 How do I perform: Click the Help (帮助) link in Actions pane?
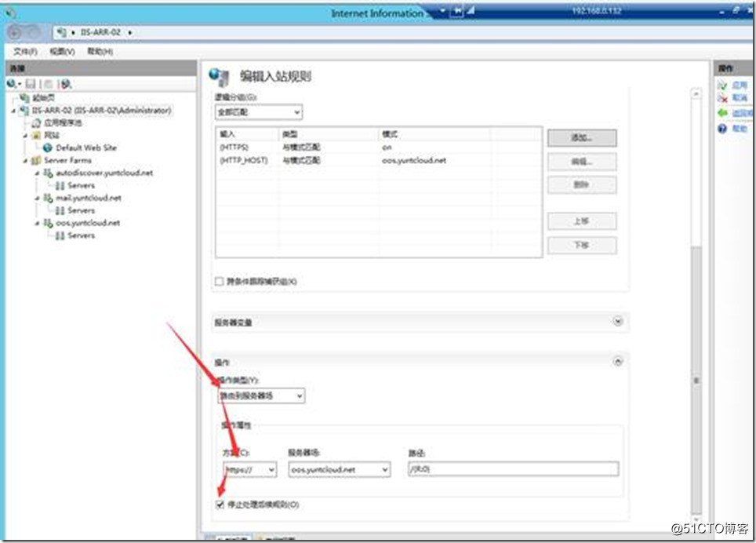(739, 128)
